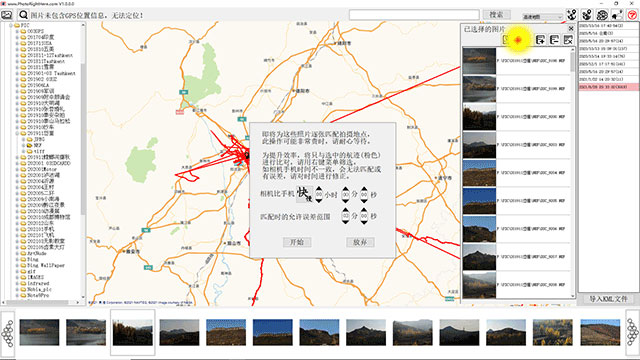Select the highlighted pink track entry in list
This screenshot has width=640, height=360.
[x=608, y=87]
